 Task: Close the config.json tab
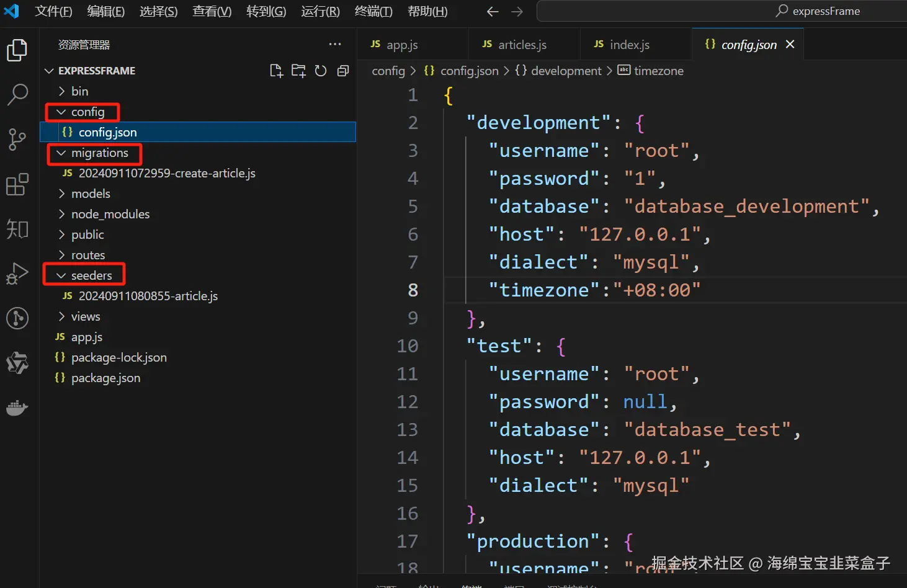790,45
